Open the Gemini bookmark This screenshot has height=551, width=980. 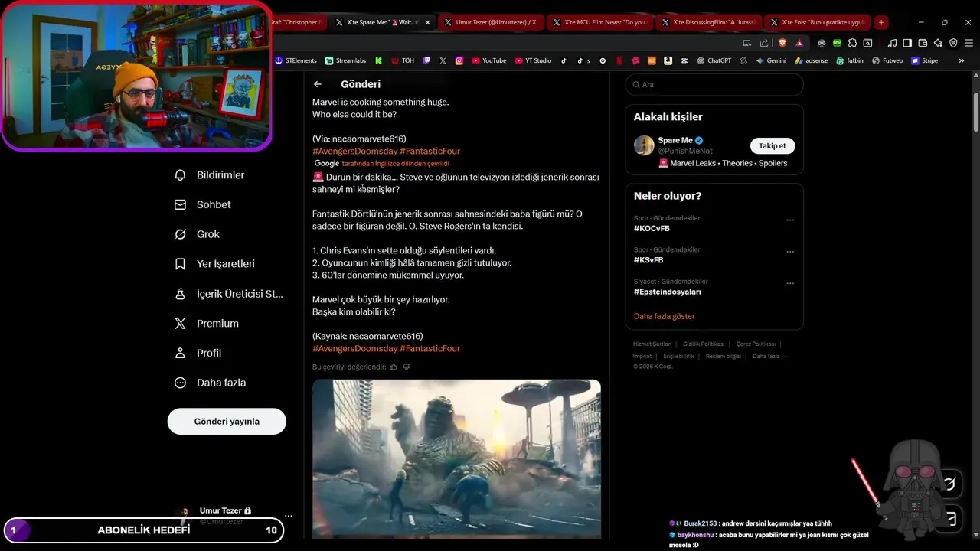point(771,60)
